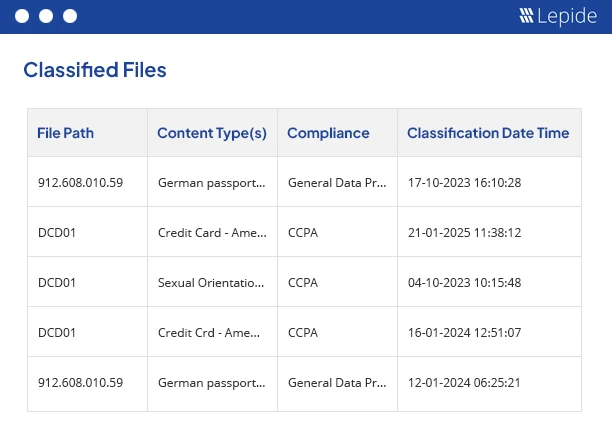Click the date 21-01-2025 11:38:12
This screenshot has width=612, height=430.
465,233
